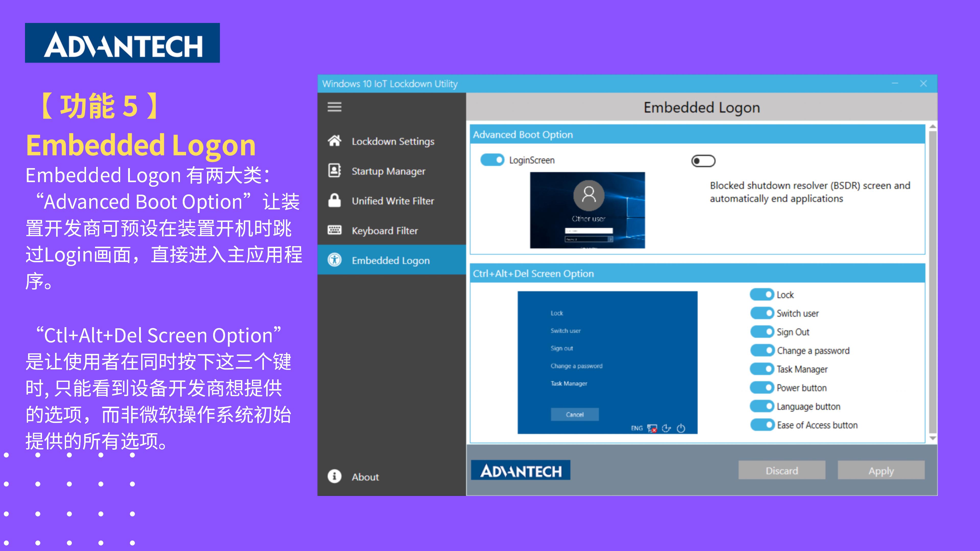Image resolution: width=980 pixels, height=551 pixels.
Task: Open About in the sidebar
Action: [x=391, y=477]
